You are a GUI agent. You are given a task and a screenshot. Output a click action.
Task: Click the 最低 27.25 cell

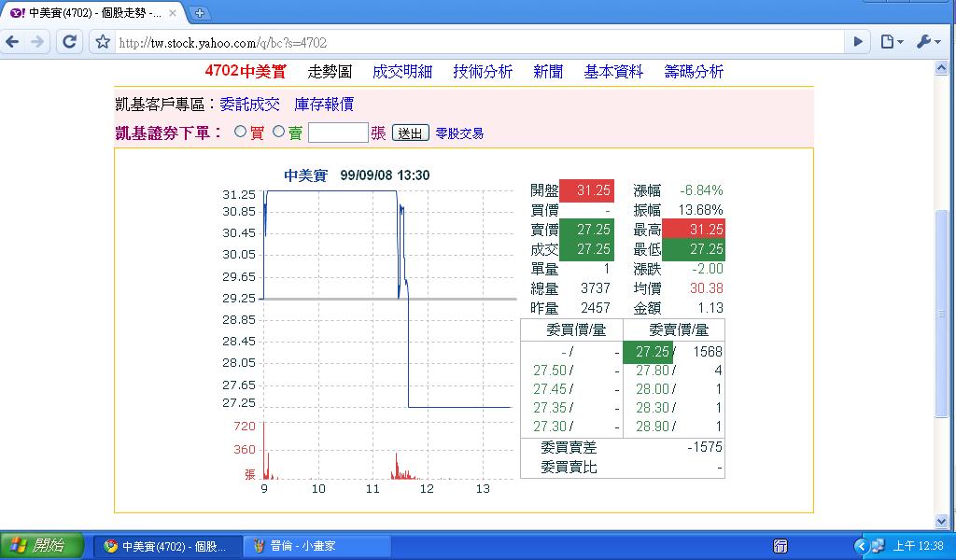694,249
